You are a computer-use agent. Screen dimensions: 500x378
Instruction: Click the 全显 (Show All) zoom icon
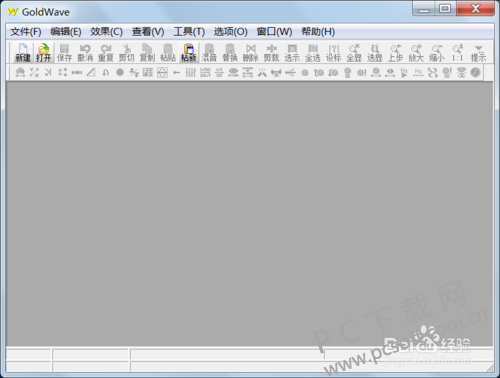(x=354, y=53)
